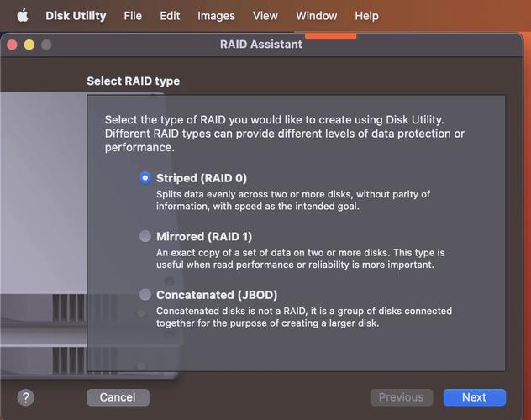Choose the Mirrored (RAID 1) radio button
The height and width of the screenshot is (420, 531).
click(x=145, y=237)
